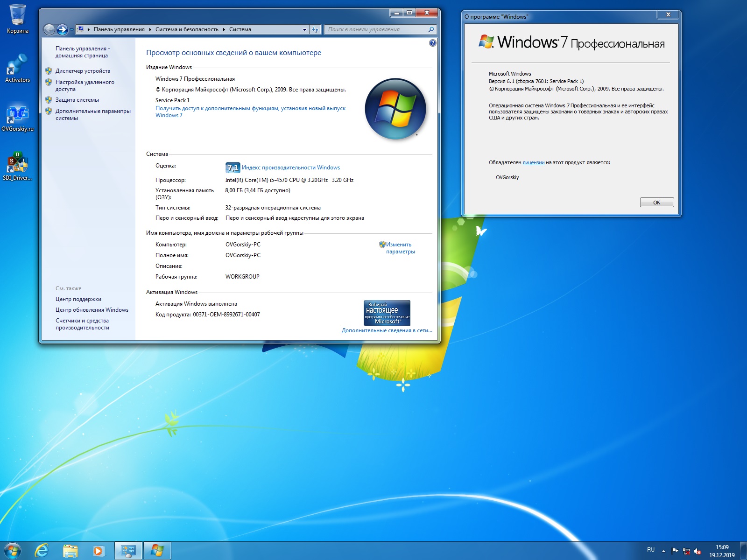Close the About Windows dialog

point(668,15)
